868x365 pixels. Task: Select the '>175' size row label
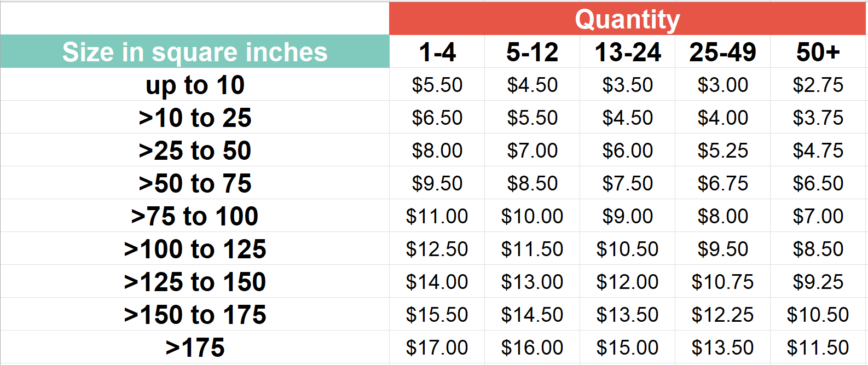pos(194,347)
